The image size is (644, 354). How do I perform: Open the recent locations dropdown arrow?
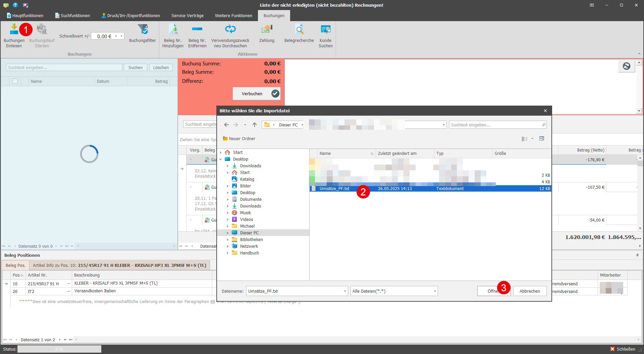(245, 125)
